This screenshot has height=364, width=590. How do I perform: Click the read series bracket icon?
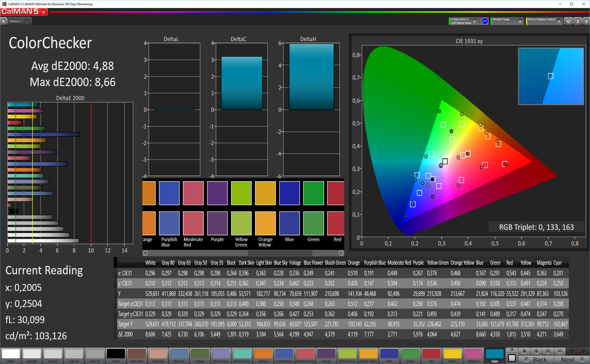coord(548,351)
